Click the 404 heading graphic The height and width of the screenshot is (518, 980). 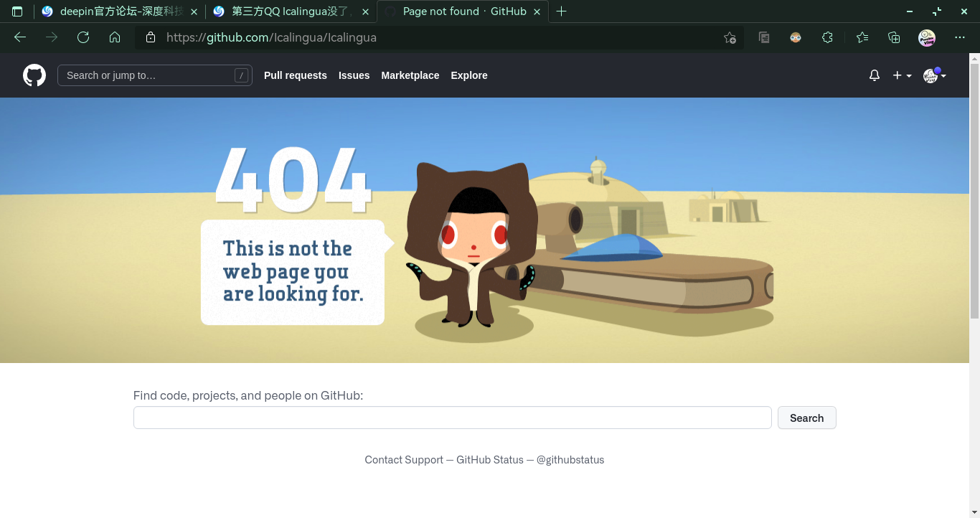tap(293, 179)
